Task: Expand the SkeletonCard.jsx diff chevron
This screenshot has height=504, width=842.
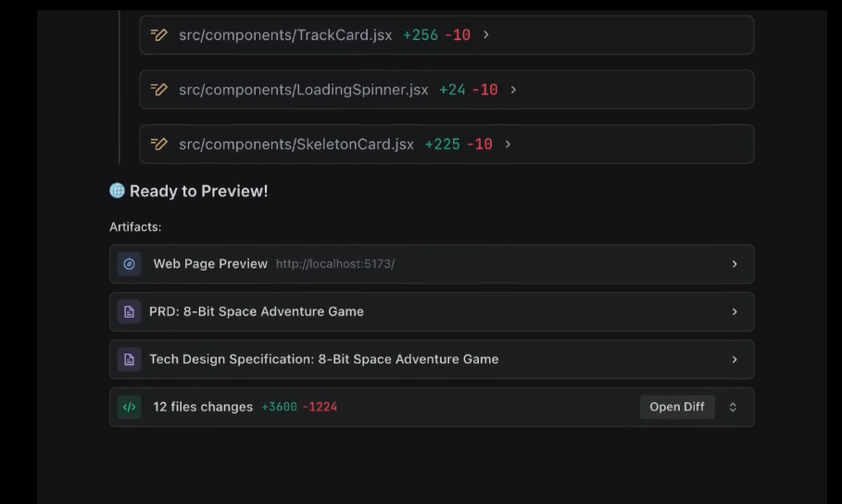Action: point(508,144)
